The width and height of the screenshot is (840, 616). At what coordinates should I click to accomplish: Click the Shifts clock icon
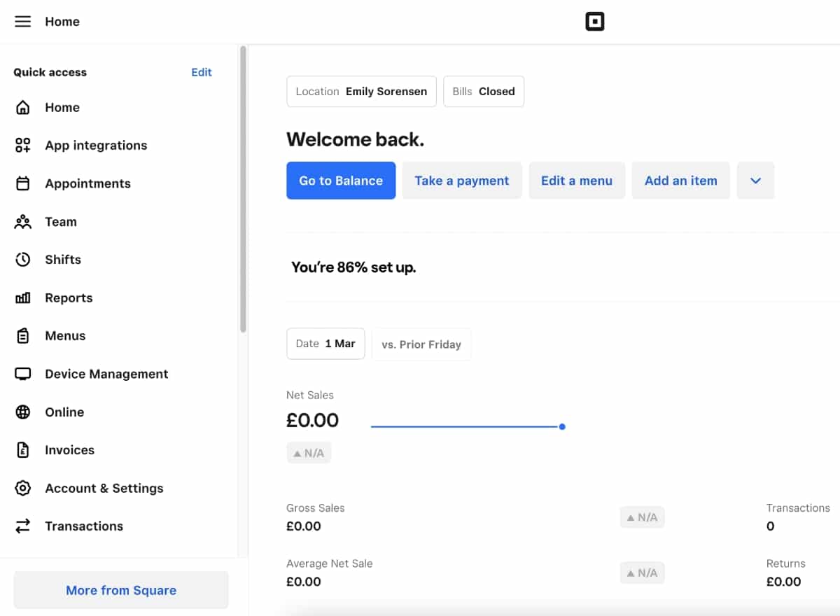pyautogui.click(x=23, y=260)
